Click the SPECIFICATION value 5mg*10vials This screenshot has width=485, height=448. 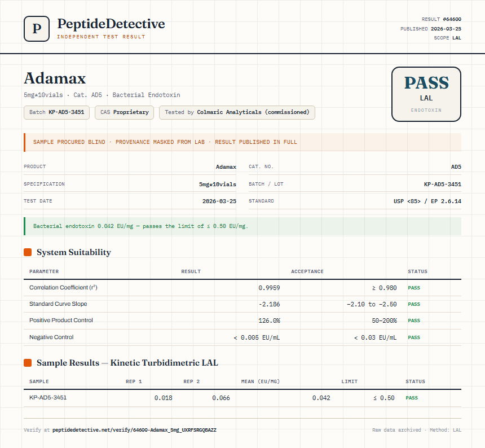pyautogui.click(x=218, y=185)
